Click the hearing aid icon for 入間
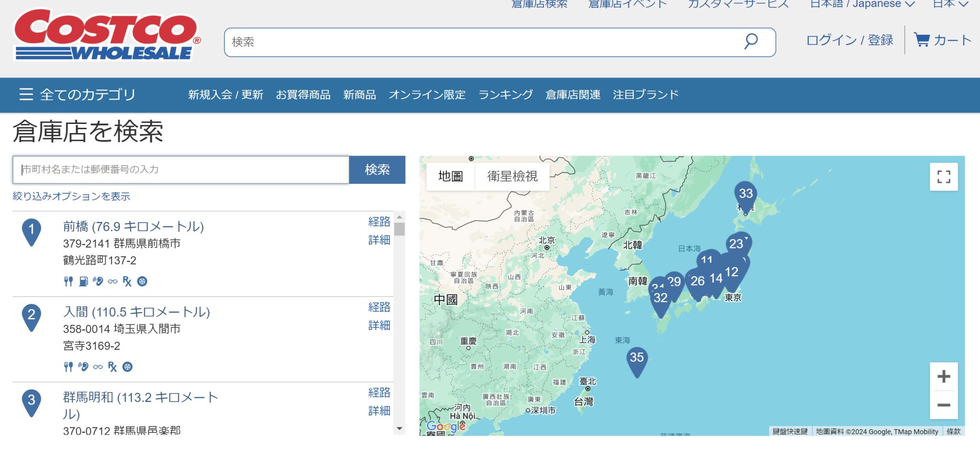Viewport: 980px width, 459px height. [83, 367]
